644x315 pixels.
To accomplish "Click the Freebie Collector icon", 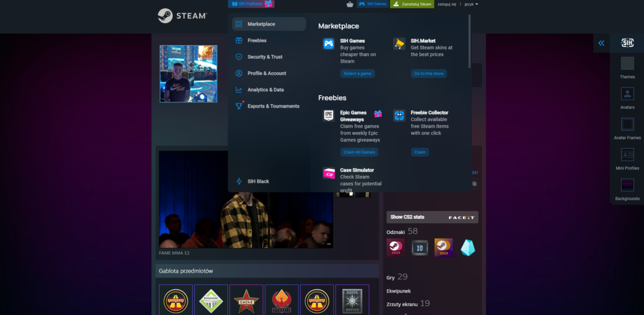I will point(399,115).
